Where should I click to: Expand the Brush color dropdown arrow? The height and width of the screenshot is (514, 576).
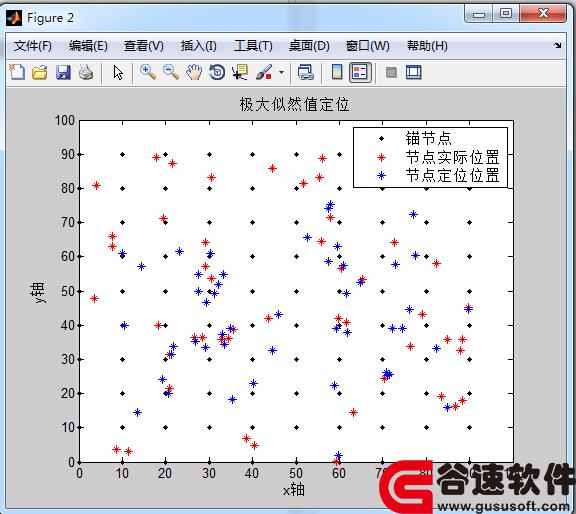click(x=281, y=72)
